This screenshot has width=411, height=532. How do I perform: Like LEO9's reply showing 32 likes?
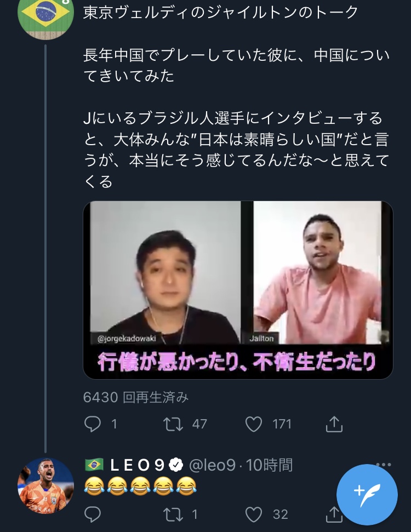[254, 514]
